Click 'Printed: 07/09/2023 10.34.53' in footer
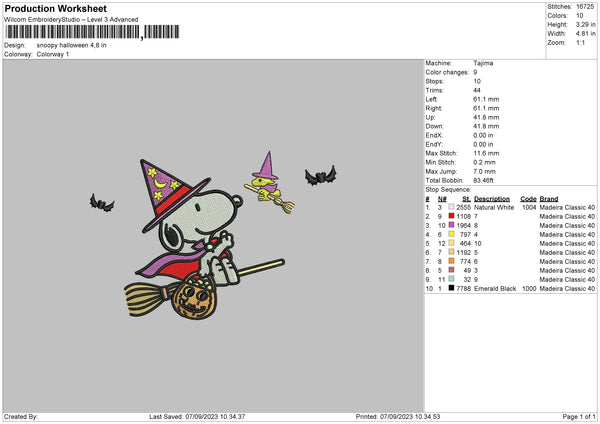 [398, 416]
